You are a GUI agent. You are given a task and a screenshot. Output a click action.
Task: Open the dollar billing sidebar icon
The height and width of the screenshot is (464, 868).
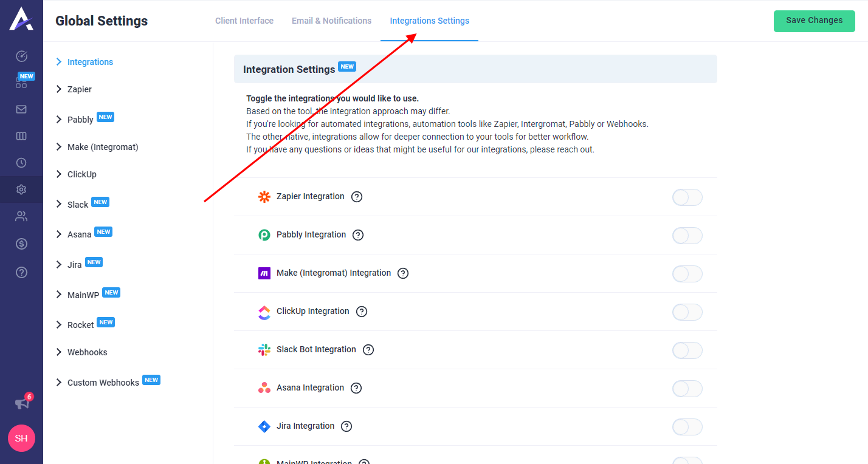(21, 244)
